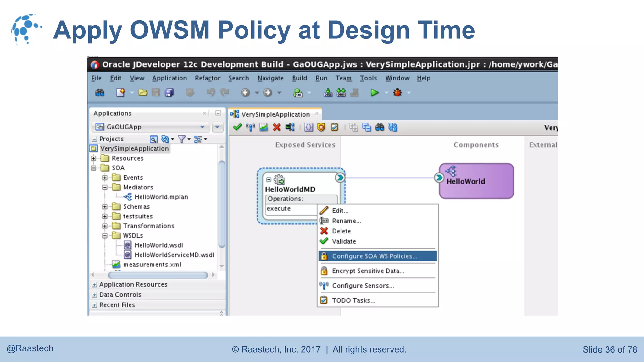Click the Projects filter funnel icon
The width and height of the screenshot is (644, 362).
181,139
